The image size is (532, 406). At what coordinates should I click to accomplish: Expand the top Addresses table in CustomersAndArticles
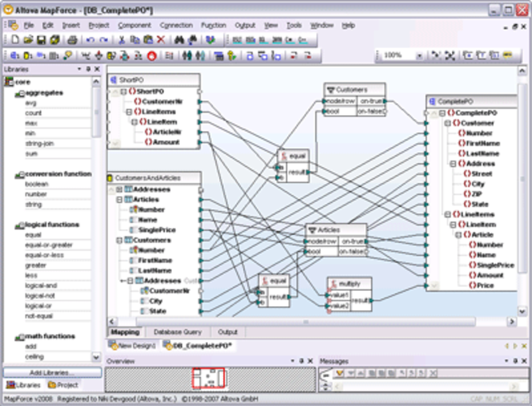[119, 189]
